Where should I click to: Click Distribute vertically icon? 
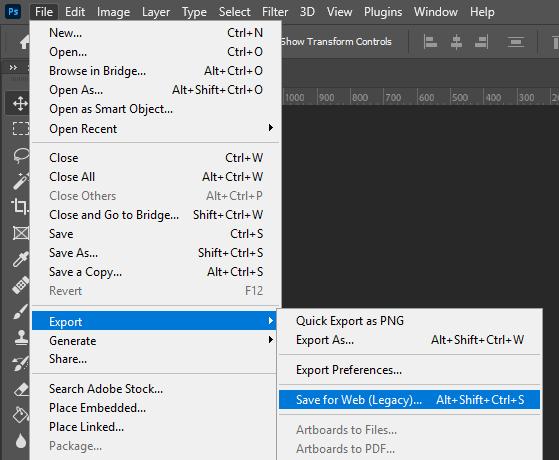click(516, 42)
